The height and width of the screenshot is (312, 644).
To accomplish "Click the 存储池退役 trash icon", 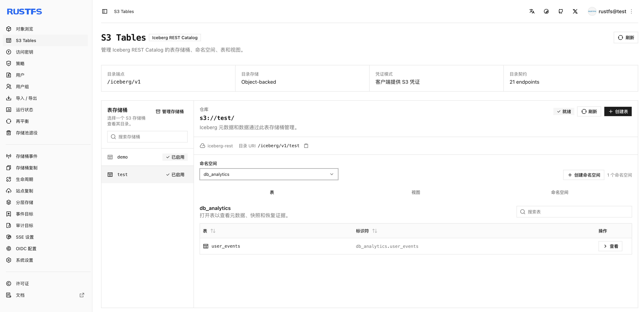I will [x=9, y=133].
